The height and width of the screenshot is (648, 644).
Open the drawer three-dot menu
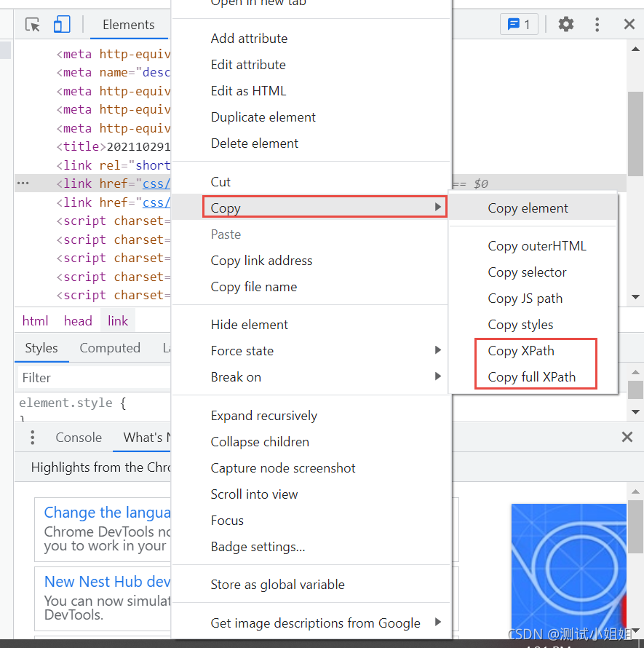(x=32, y=438)
